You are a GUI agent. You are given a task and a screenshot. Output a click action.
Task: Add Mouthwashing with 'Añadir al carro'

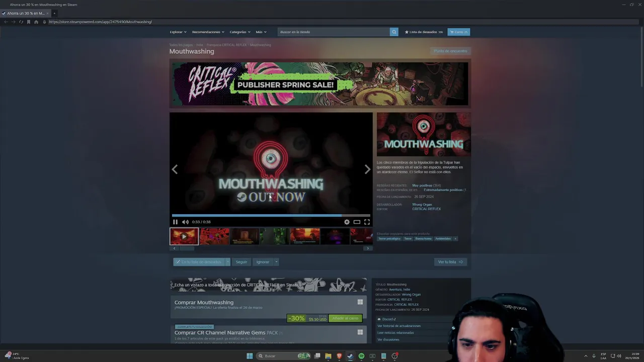pos(345,318)
